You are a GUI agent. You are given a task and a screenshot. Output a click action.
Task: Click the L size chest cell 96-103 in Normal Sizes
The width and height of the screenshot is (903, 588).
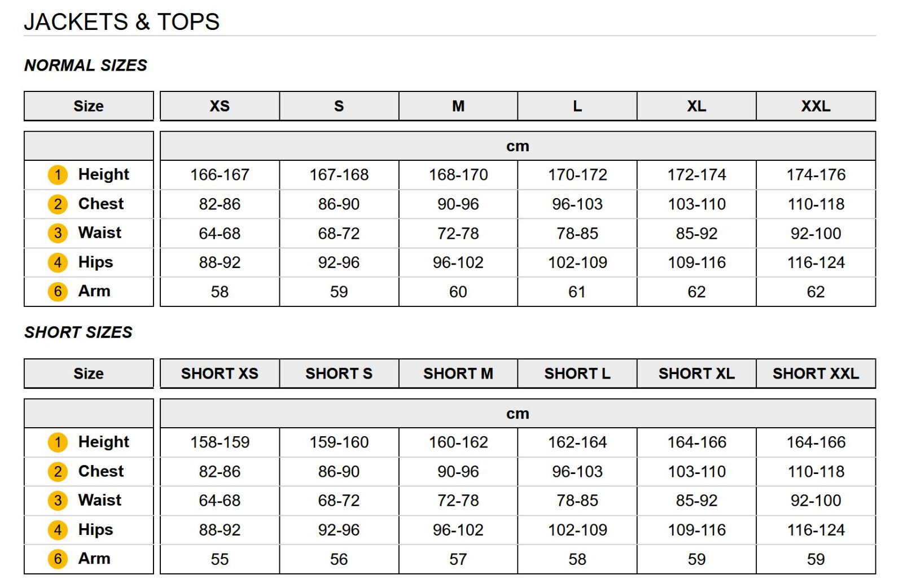[x=577, y=204]
